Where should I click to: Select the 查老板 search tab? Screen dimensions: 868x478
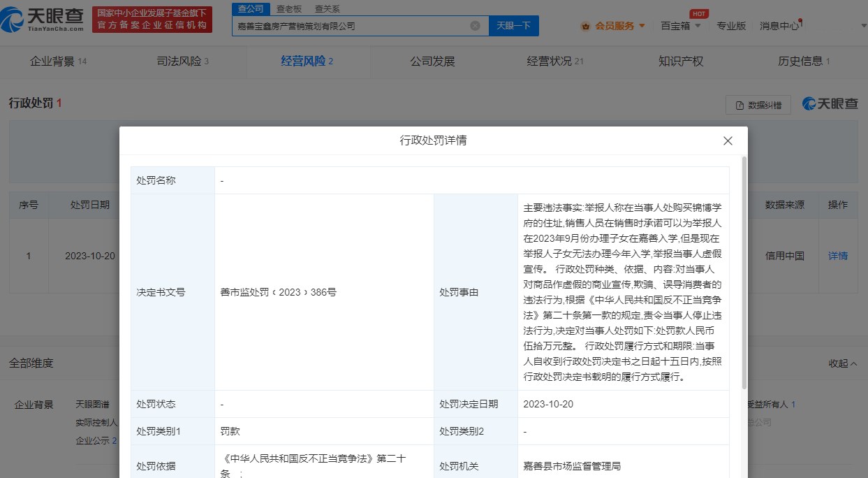point(289,9)
